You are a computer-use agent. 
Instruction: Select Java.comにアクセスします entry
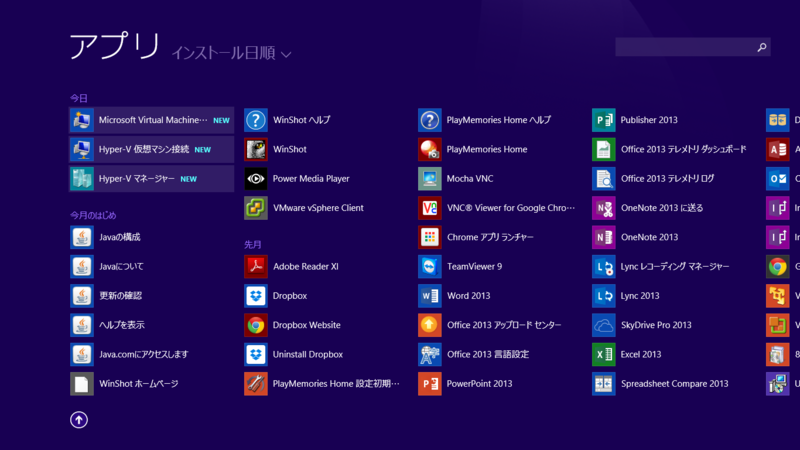pos(143,355)
